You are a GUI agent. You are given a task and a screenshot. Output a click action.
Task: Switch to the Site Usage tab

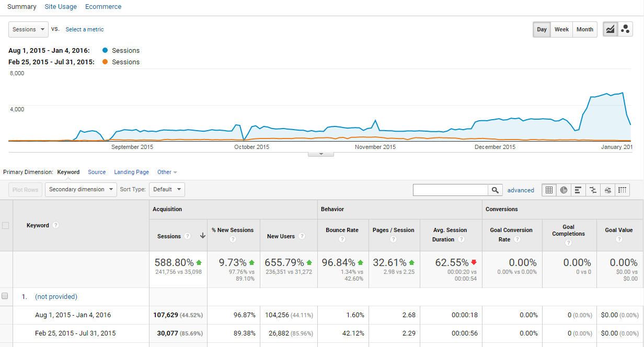[x=61, y=6]
